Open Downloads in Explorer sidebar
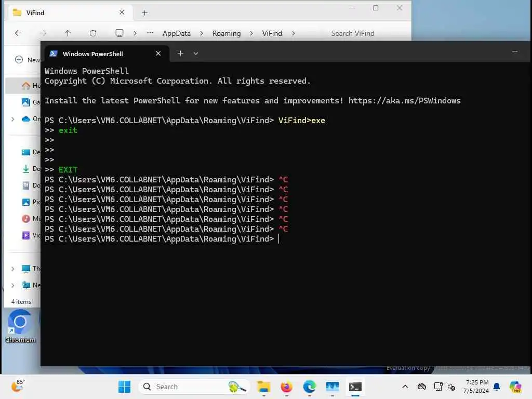The width and height of the screenshot is (532, 399). [x=31, y=169]
